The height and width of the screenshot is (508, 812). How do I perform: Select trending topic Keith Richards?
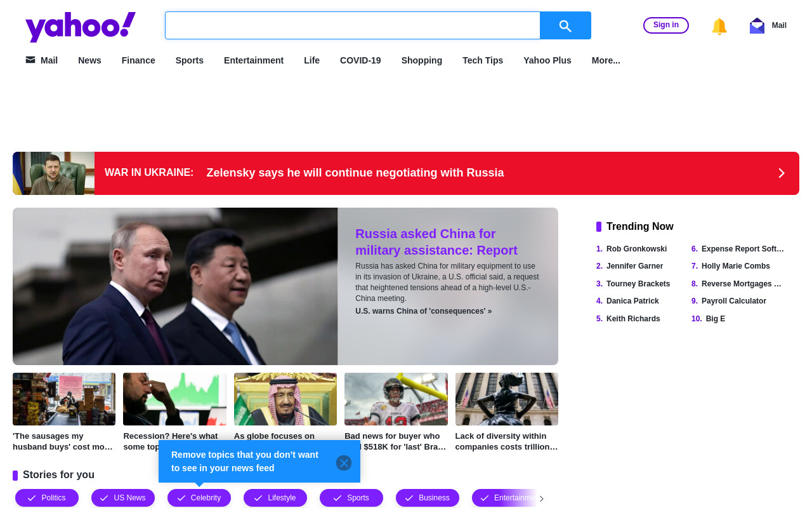633,319
